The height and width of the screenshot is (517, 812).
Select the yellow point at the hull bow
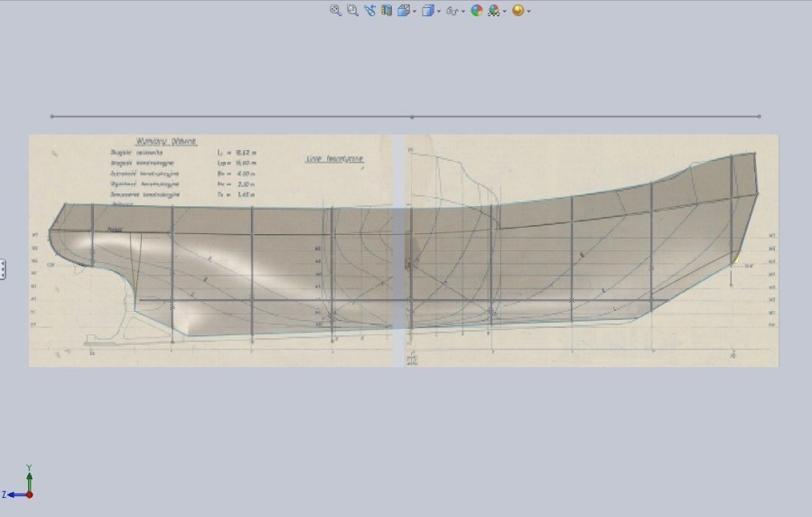737,259
